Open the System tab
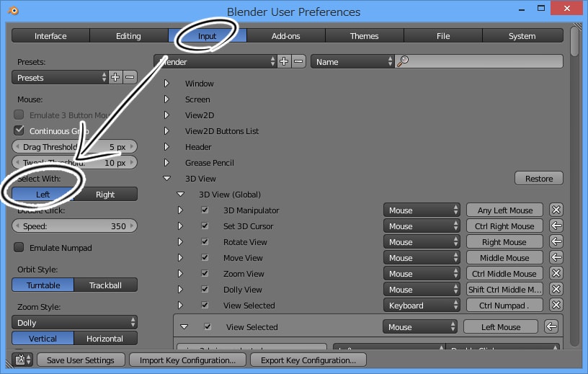 (x=522, y=35)
